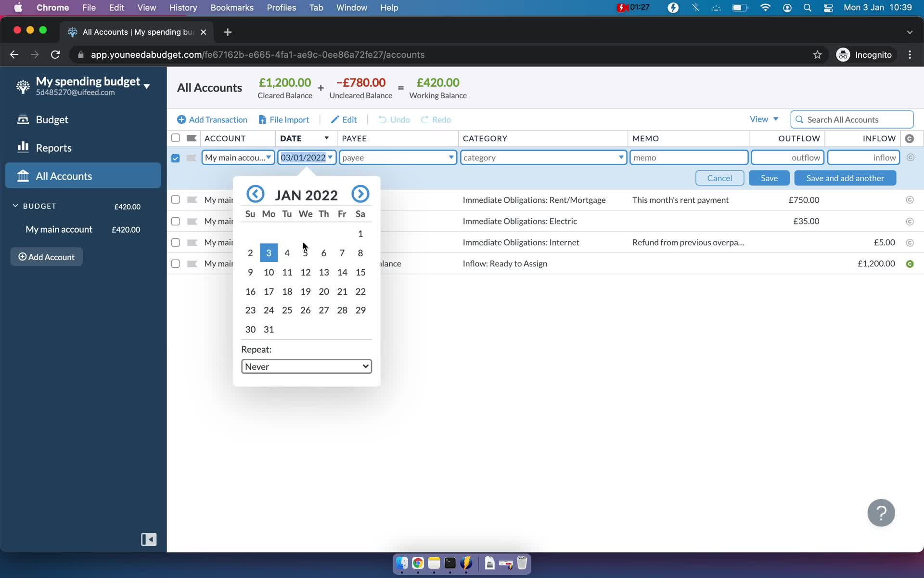Select History from the menu bar
The width and height of the screenshot is (924, 578).
pos(182,7)
